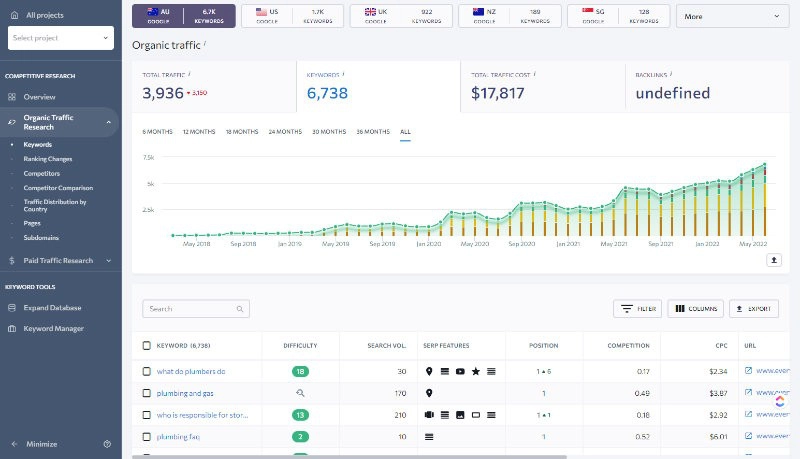The width and height of the screenshot is (800, 459).
Task: Click the Minimize arrow icon in sidebar
Action: click(14, 444)
